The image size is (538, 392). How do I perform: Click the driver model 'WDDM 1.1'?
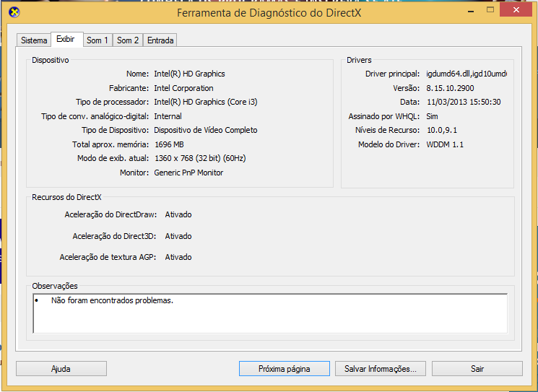tap(445, 144)
